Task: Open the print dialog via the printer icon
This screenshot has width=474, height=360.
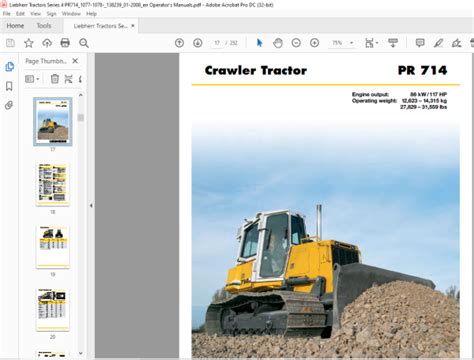Action: tap(65, 43)
